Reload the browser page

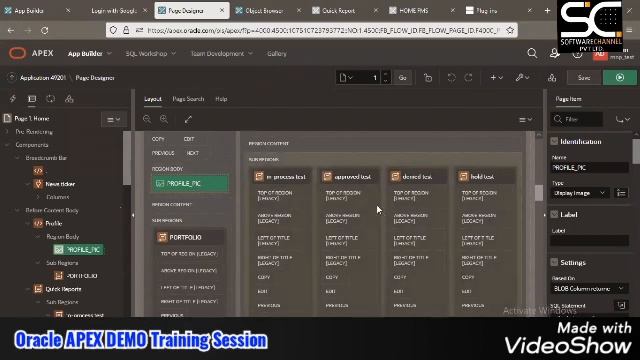pyautogui.click(x=44, y=30)
